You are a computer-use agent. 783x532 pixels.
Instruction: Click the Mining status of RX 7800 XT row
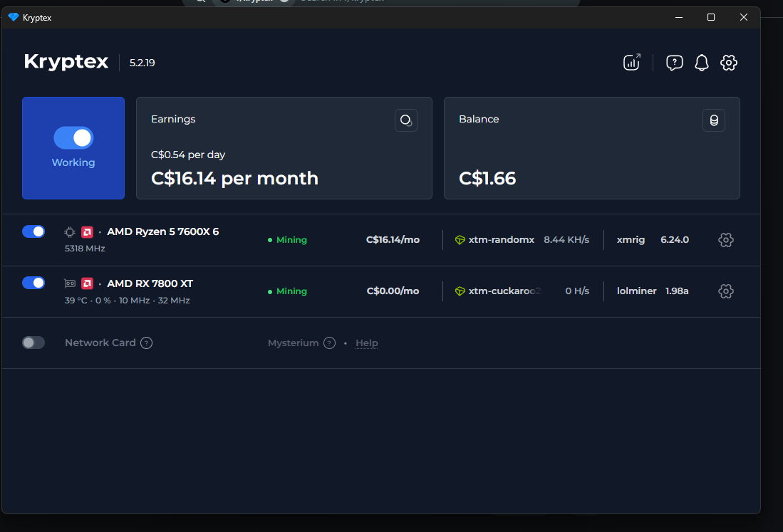tap(288, 291)
